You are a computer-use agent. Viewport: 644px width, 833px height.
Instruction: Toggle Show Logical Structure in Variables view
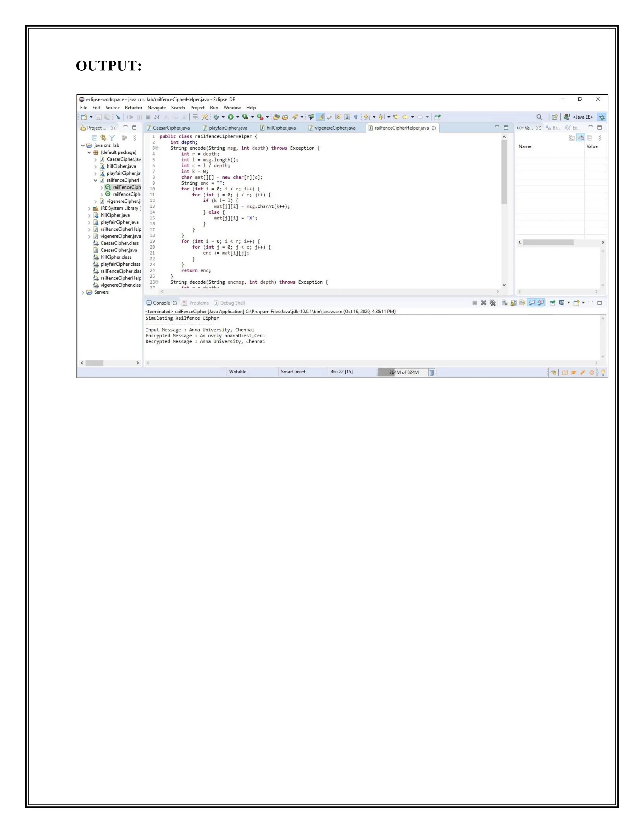(581, 138)
